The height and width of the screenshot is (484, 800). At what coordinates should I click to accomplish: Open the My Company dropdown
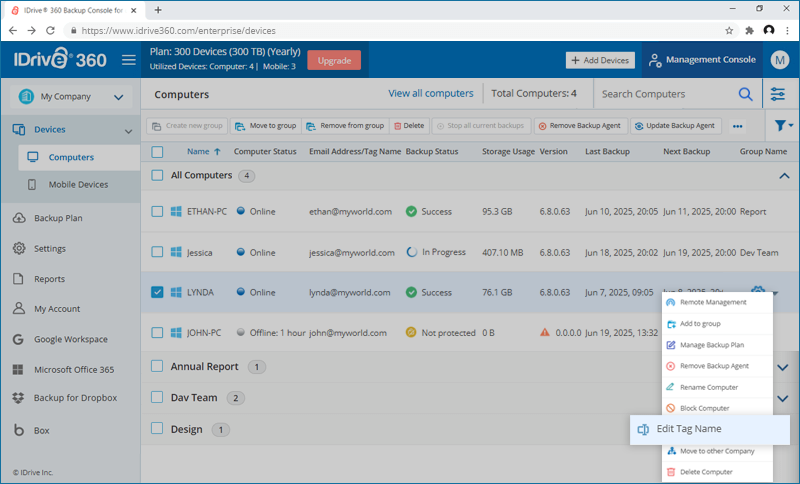click(x=71, y=96)
